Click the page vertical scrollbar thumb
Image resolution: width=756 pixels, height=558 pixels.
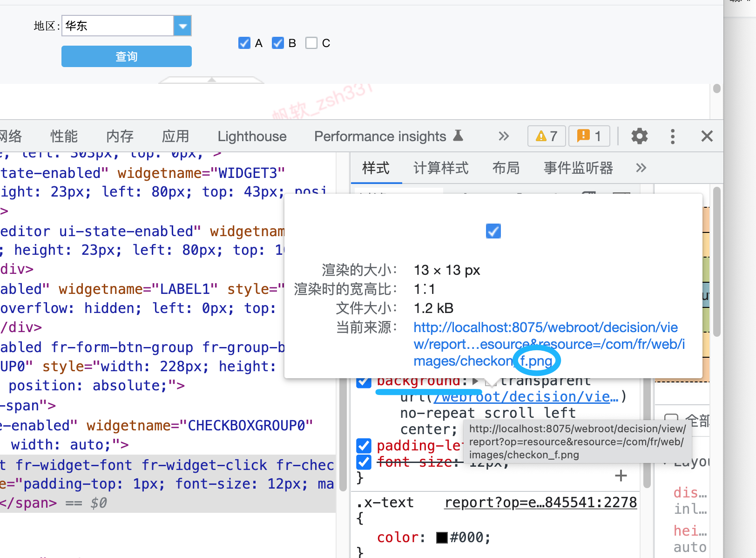tap(717, 88)
